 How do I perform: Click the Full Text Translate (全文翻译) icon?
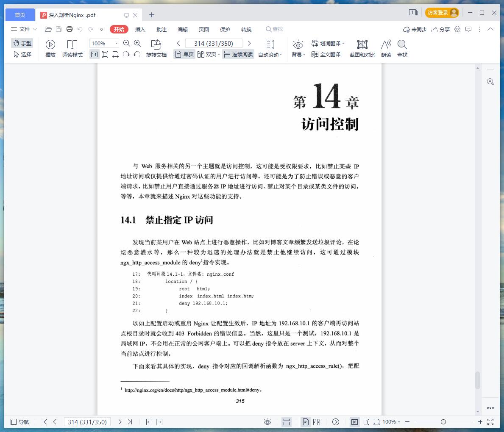326,55
